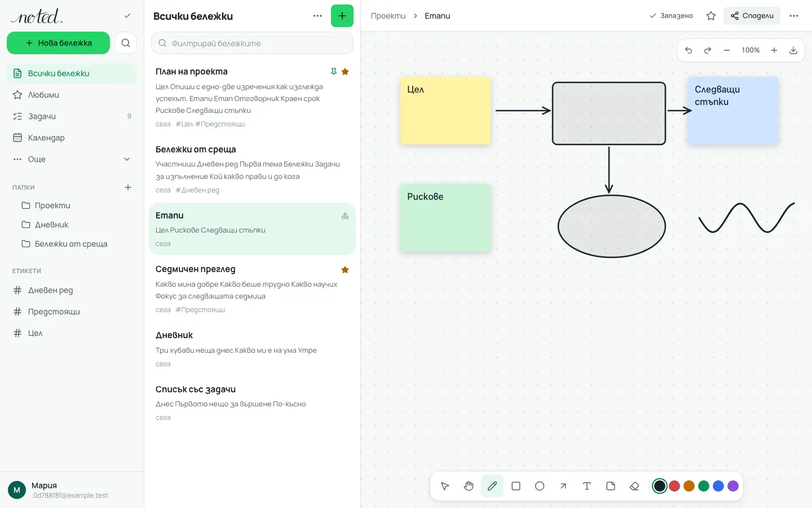Select the blue Следващи стъпки sticky note
The height and width of the screenshot is (508, 812).
click(x=733, y=111)
